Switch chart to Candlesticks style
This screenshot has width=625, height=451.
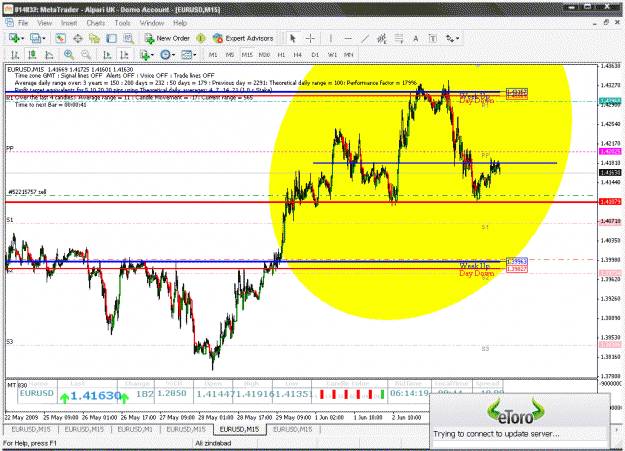point(32,54)
